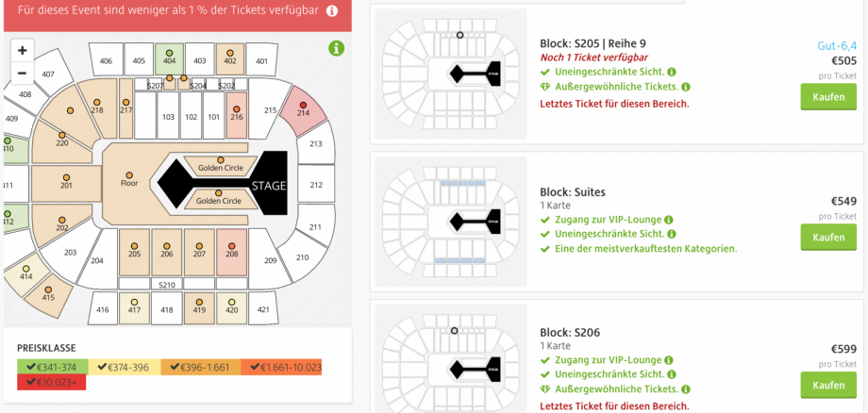Viewport: 868px width, 413px height.
Task: Select the red dot on block 214
Action: pyautogui.click(x=303, y=105)
